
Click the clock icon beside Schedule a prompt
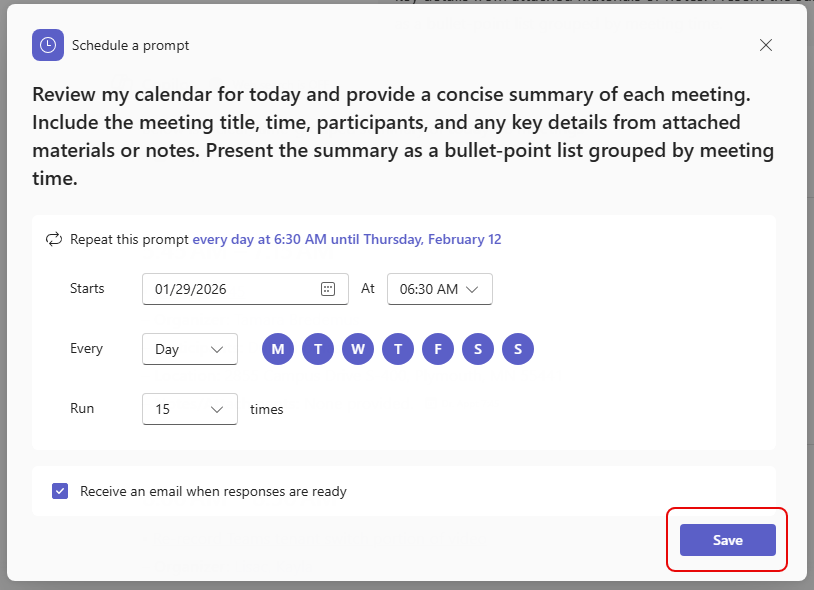coord(48,45)
